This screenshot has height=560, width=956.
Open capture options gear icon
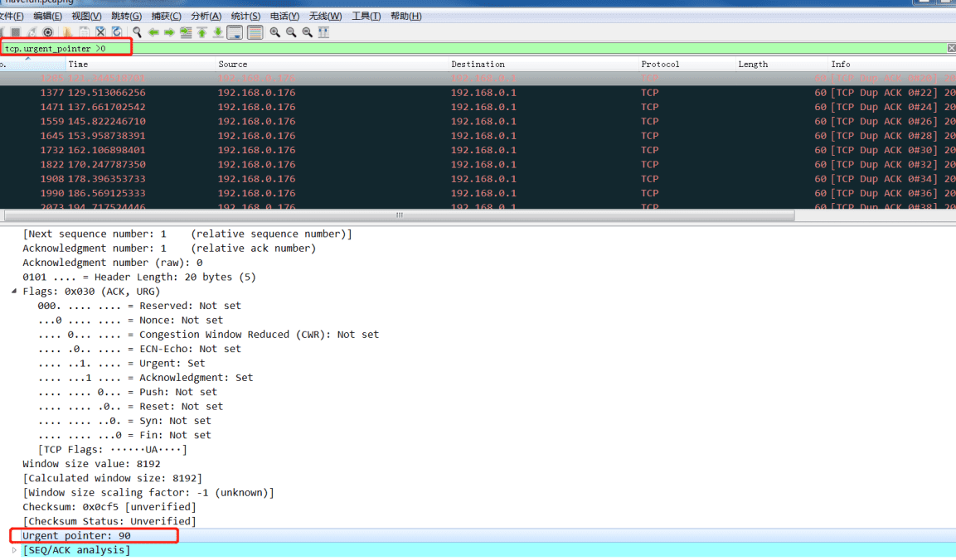tap(48, 32)
